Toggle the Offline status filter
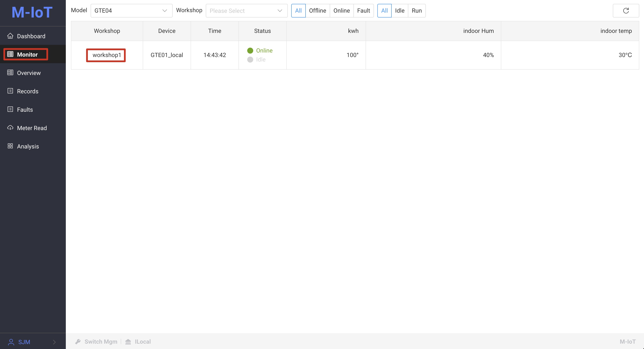 pos(317,11)
